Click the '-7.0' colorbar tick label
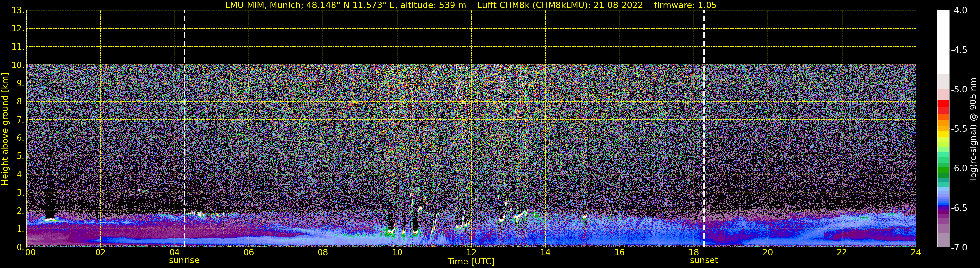Image resolution: width=980 pixels, height=268 pixels. [959, 248]
